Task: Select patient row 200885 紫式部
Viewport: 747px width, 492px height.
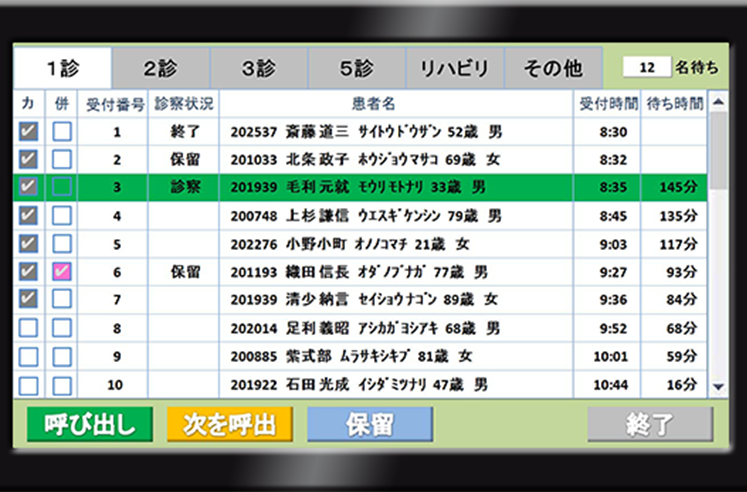Action: click(x=360, y=357)
